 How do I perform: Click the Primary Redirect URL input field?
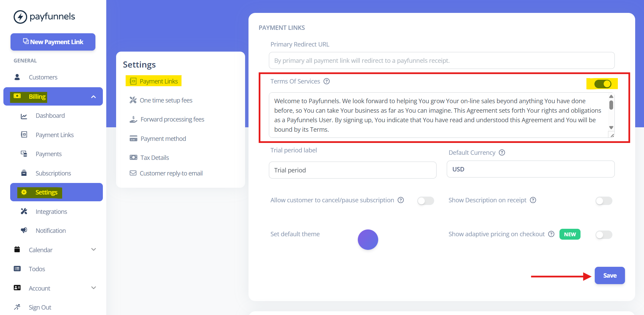tap(442, 60)
